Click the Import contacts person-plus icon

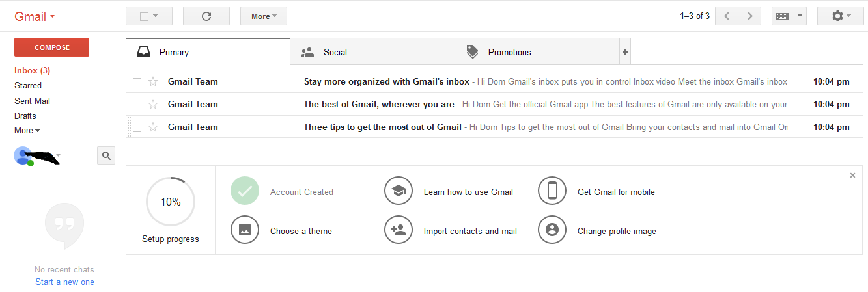click(399, 230)
